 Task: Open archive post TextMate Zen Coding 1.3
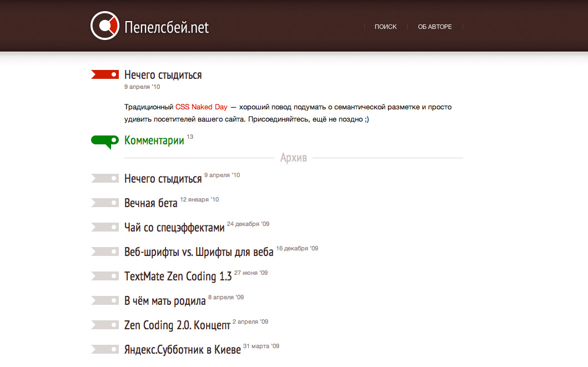pyautogui.click(x=178, y=276)
